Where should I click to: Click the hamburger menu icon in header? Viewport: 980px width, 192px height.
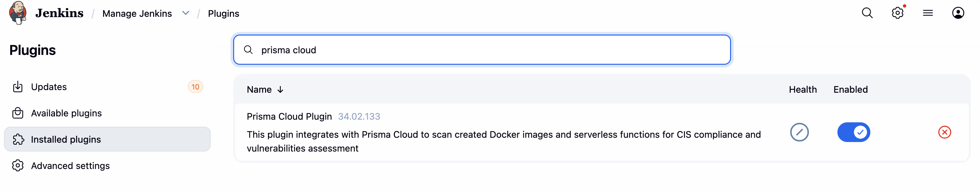(x=928, y=13)
